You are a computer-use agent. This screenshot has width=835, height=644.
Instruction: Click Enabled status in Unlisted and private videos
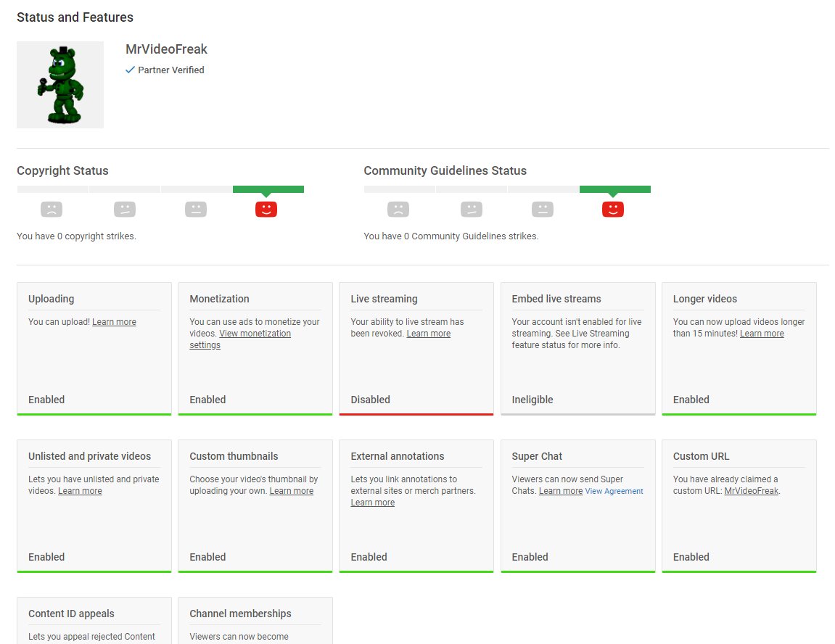(46, 557)
